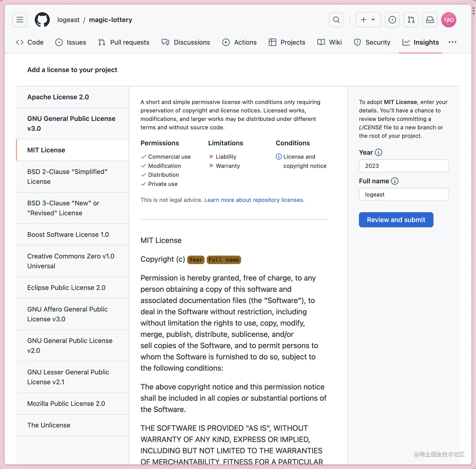This screenshot has width=476, height=469.
Task: Click the Conditions heading
Action: pyautogui.click(x=293, y=143)
